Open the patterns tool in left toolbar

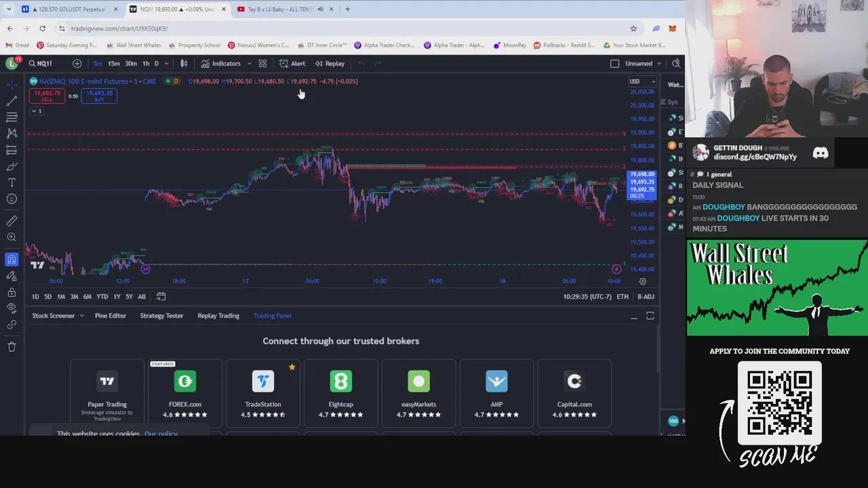[x=12, y=134]
